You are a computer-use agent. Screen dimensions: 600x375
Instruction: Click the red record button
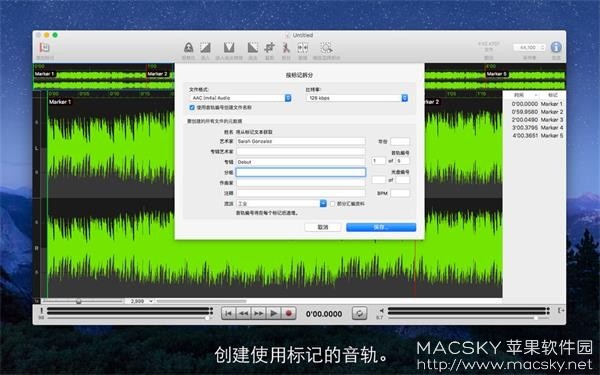click(x=289, y=313)
